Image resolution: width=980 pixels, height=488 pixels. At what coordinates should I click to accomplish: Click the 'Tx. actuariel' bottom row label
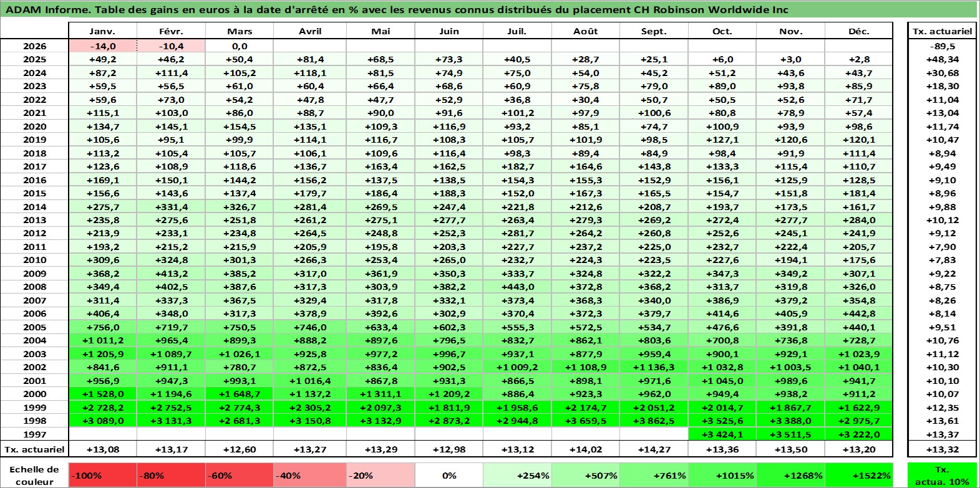point(34,449)
